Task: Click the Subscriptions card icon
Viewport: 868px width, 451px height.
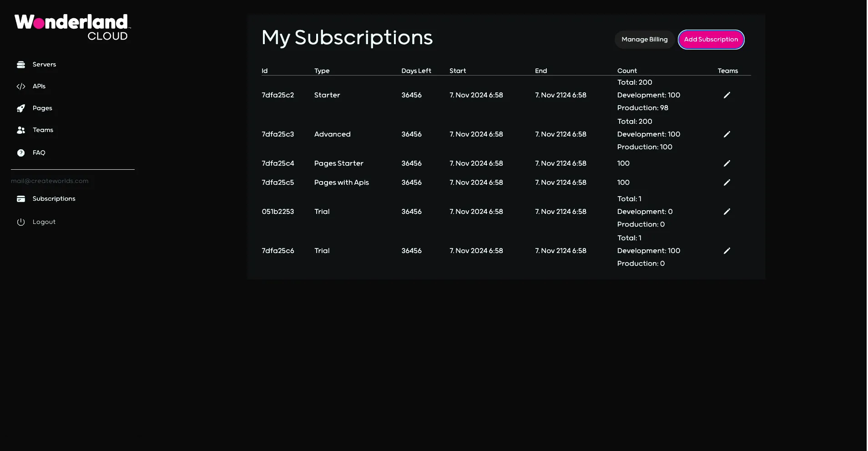Action: (x=21, y=199)
